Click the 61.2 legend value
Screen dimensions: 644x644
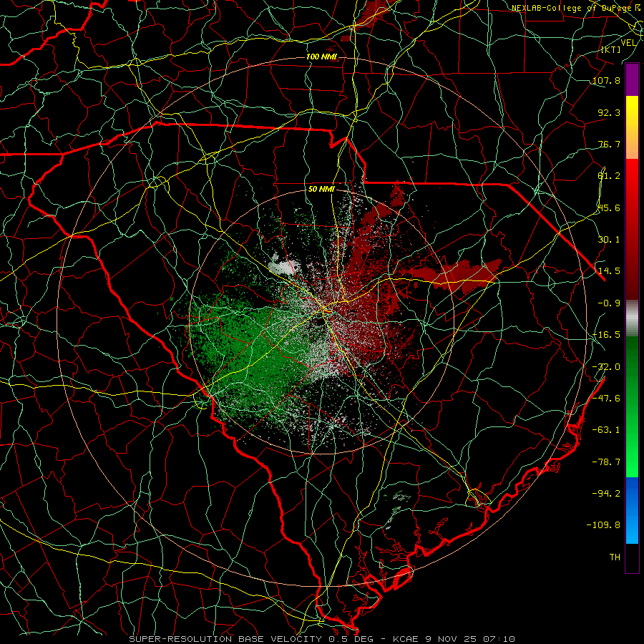click(609, 176)
